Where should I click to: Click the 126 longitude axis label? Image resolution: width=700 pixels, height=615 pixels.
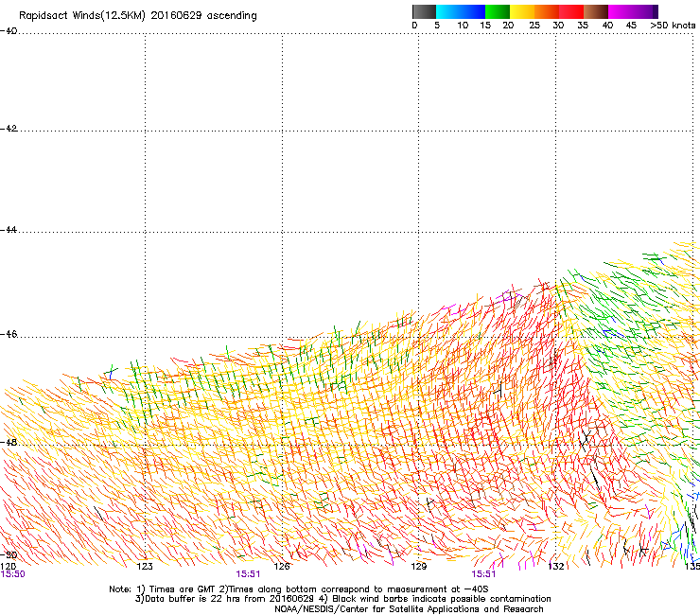click(282, 567)
